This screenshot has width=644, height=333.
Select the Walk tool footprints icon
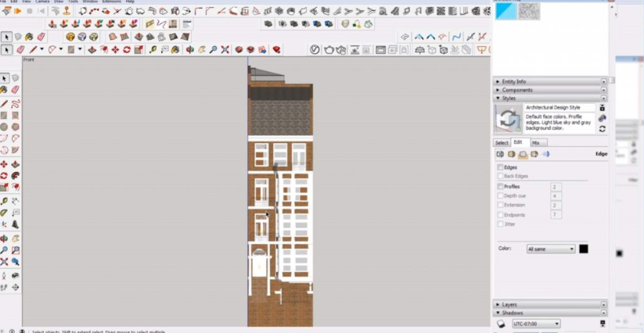coord(4,288)
